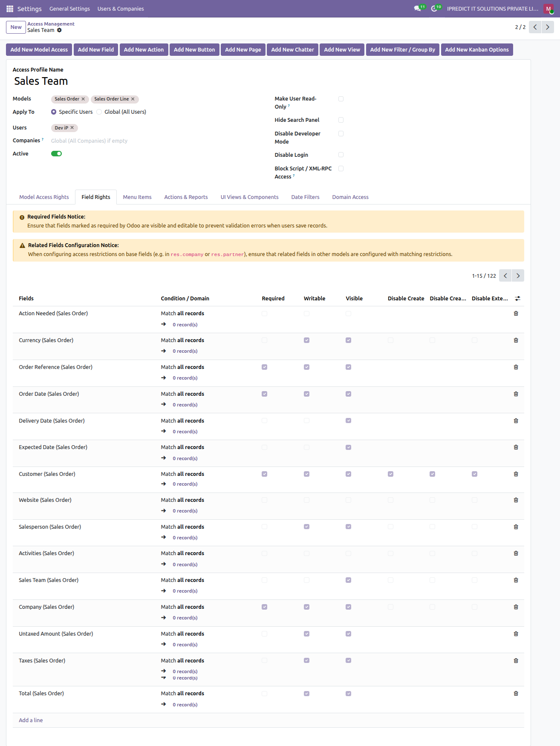Delete the Salesperson (Sales Order) row
Image resolution: width=560 pixels, height=746 pixels.
click(516, 527)
